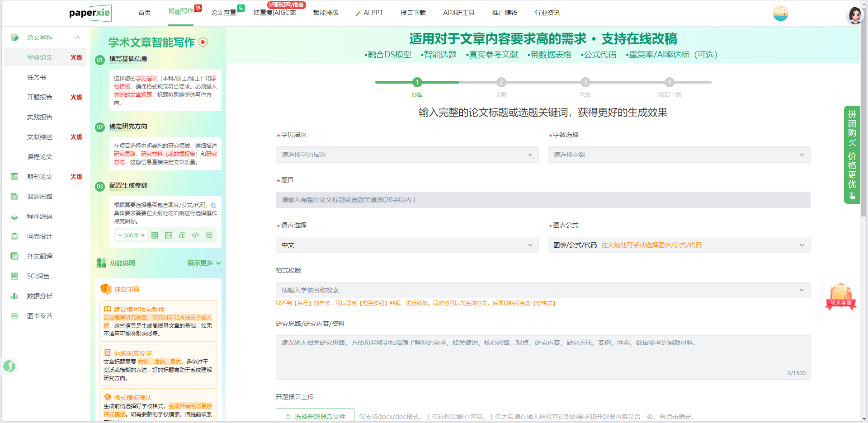Screen dimensions: 868x423
Task: Click the paperxie logo
Action: coord(90,13)
